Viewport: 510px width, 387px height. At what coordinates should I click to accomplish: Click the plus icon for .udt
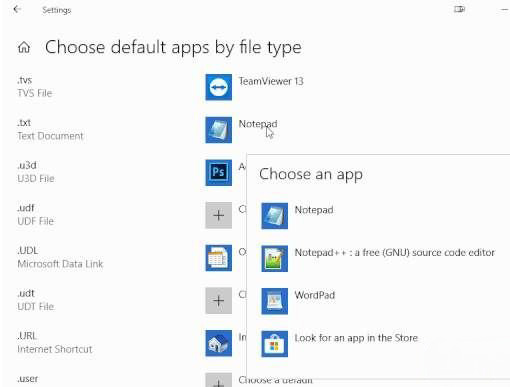coord(218,300)
